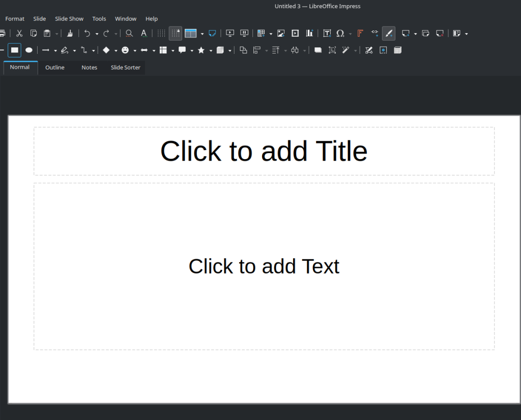Toggle the Show Draw Functions button

click(388, 34)
